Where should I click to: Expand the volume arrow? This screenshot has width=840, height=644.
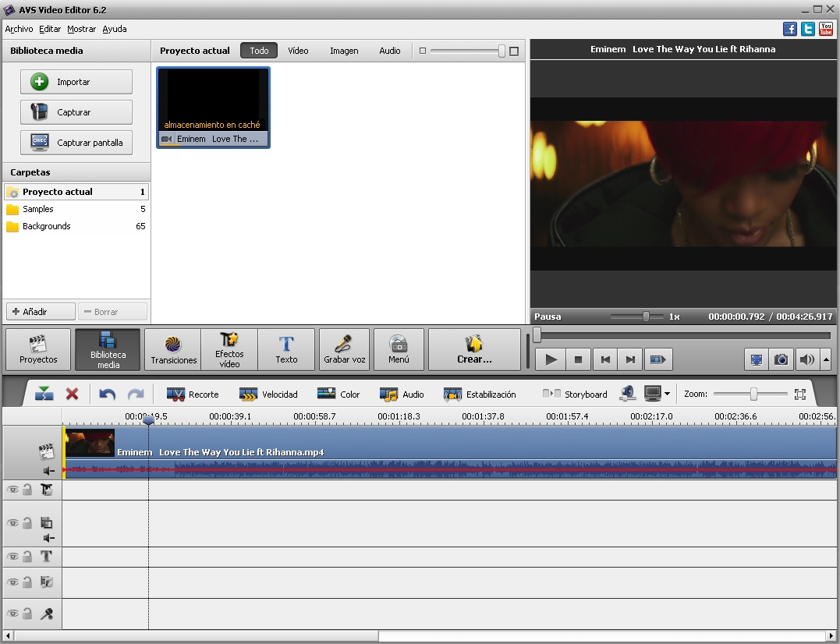click(x=826, y=359)
